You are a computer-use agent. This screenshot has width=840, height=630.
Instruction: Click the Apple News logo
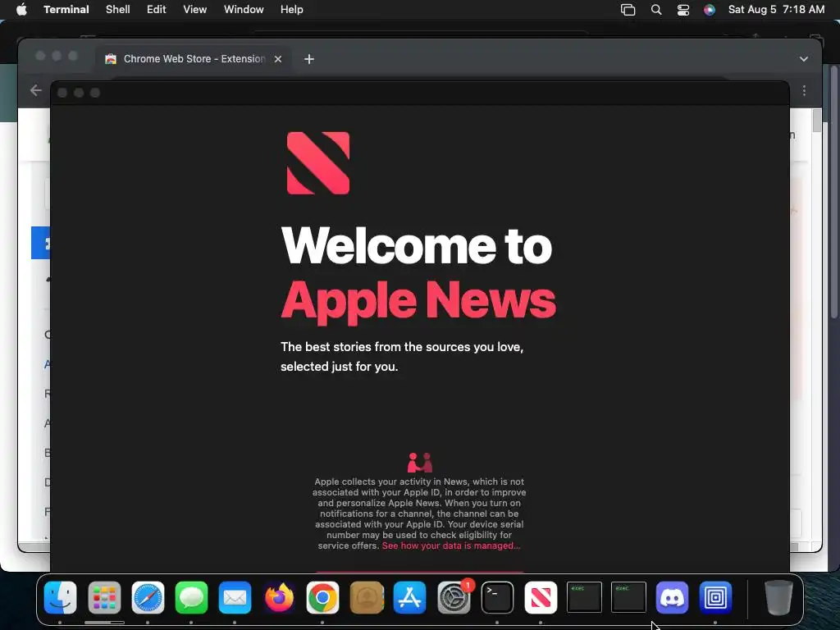pyautogui.click(x=318, y=163)
